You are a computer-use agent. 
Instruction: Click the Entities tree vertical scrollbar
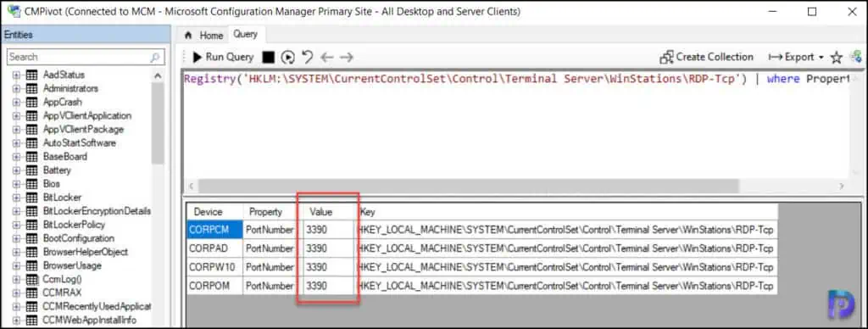click(x=158, y=125)
